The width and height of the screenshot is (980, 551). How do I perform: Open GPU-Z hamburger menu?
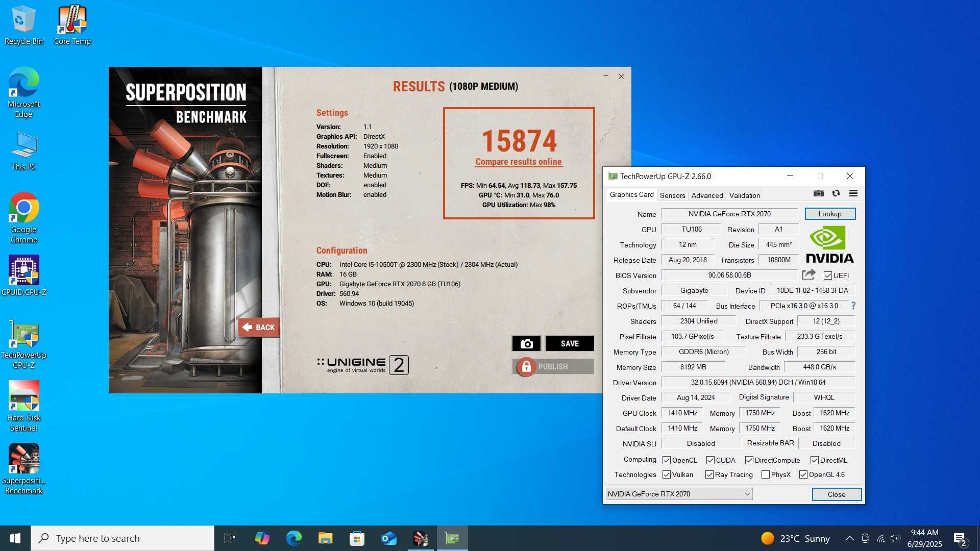point(853,193)
